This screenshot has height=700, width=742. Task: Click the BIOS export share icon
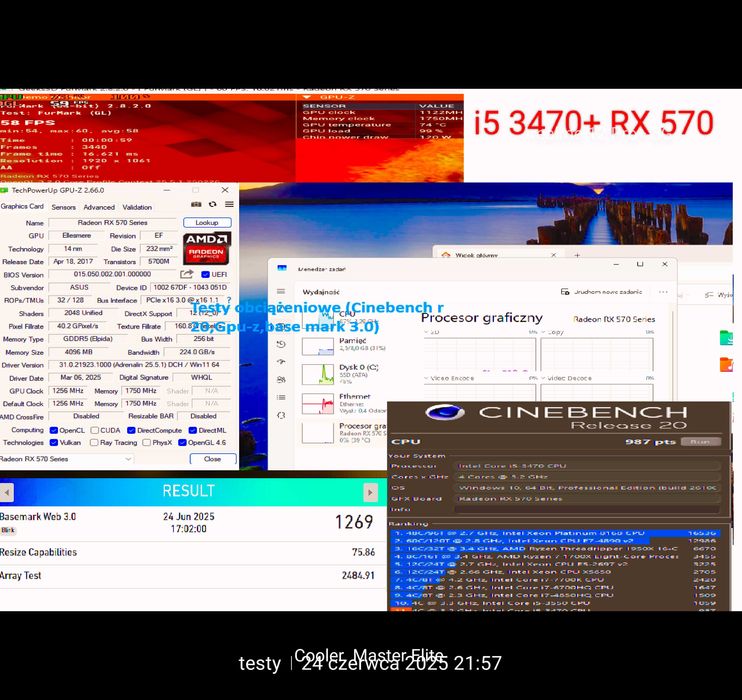tap(186, 274)
